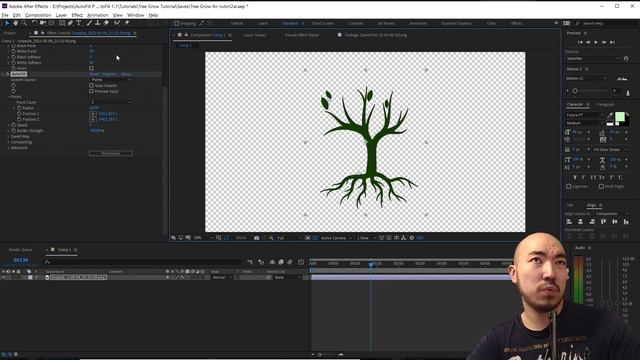Expand the Advanced section
Image resolution: width=640 pixels, height=360 pixels.
tap(9, 148)
